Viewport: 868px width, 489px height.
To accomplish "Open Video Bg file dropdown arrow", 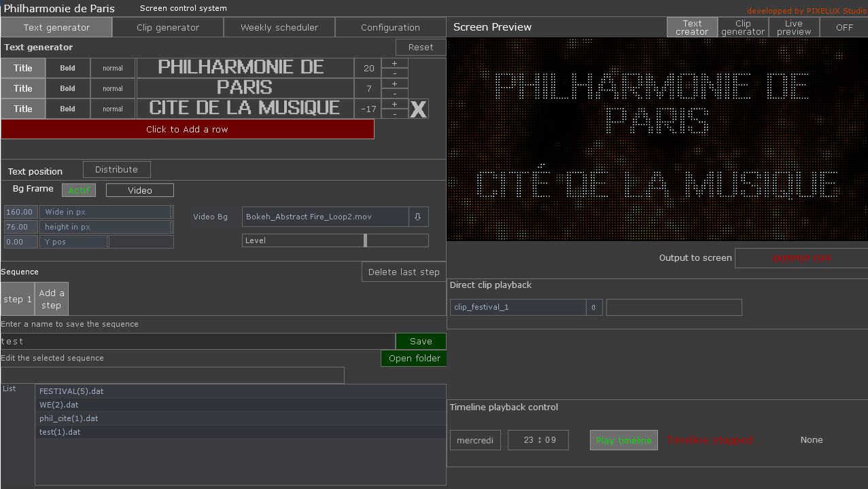I will tap(418, 217).
